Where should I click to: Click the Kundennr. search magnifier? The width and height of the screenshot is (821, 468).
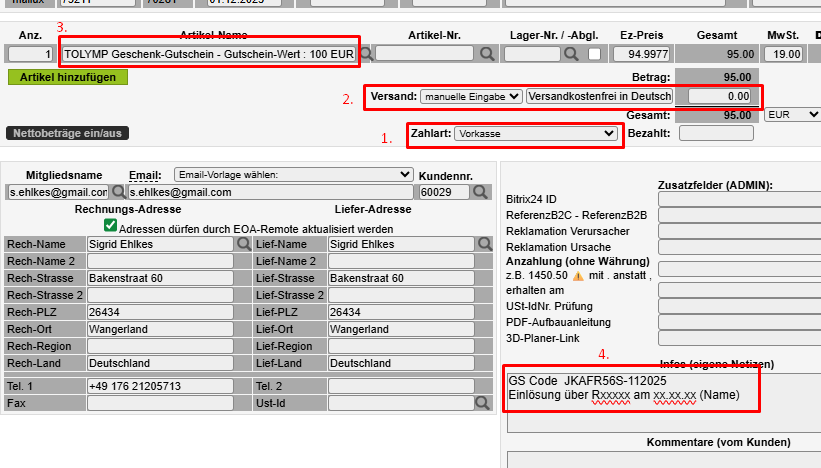481,192
